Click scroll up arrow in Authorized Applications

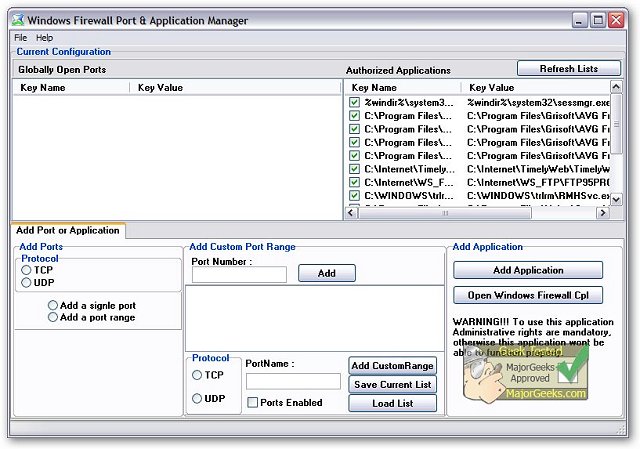(616, 87)
